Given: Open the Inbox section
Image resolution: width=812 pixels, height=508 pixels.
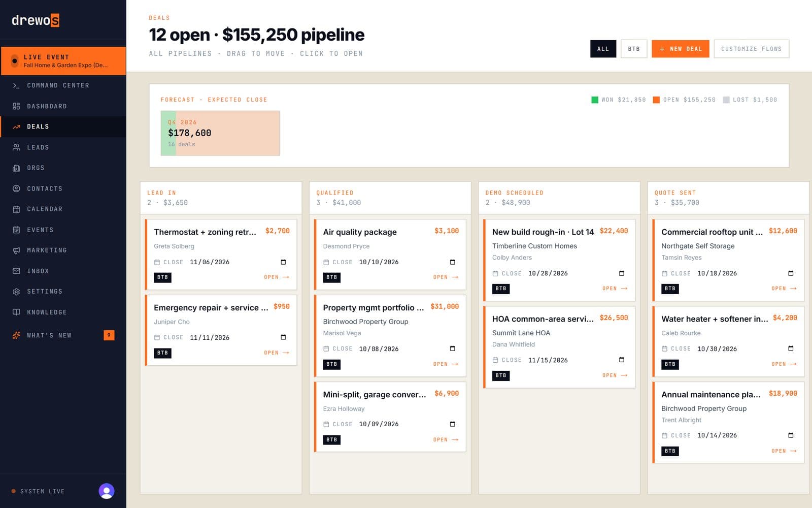Looking at the screenshot, I should [x=63, y=271].
